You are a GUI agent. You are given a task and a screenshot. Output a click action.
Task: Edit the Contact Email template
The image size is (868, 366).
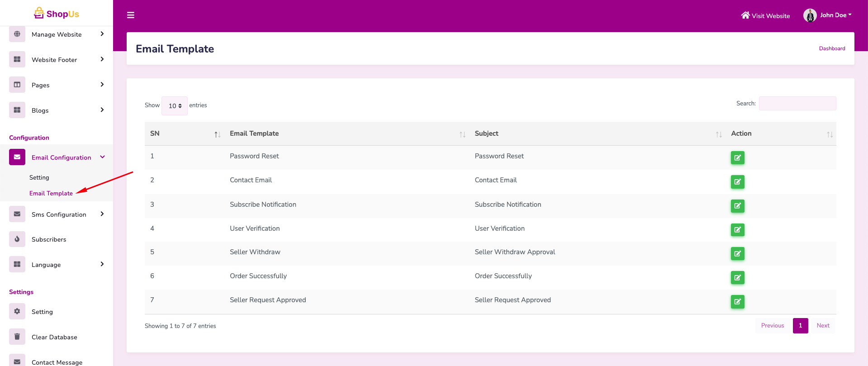tap(737, 182)
